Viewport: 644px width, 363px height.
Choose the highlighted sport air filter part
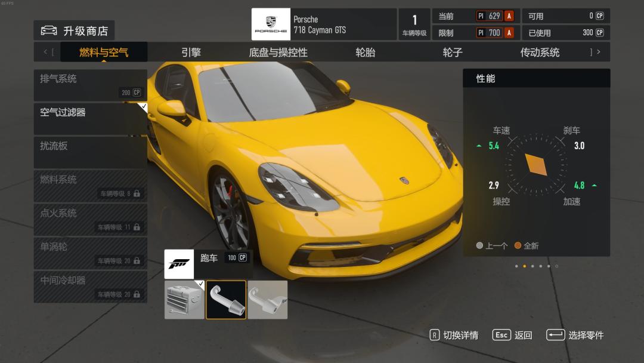[226, 300]
